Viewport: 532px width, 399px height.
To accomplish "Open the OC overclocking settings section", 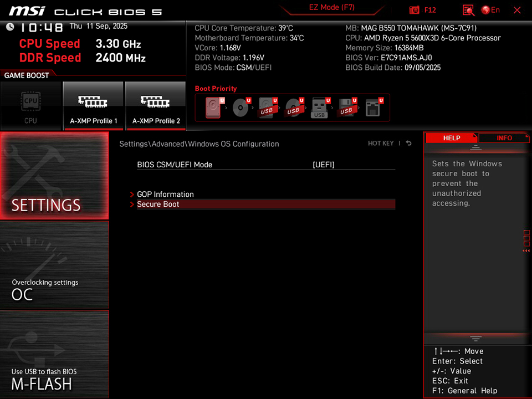I will [x=54, y=266].
